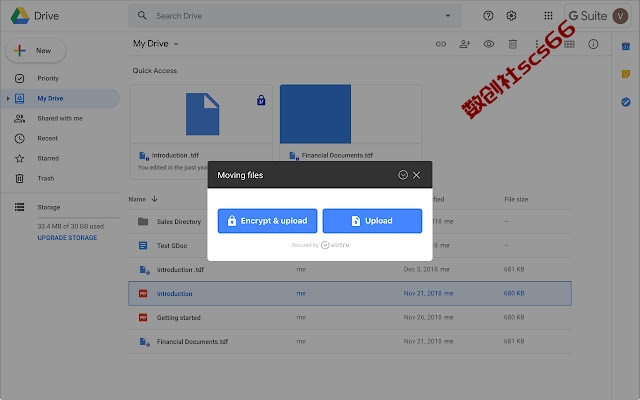
Task: Select the Introduction .tdf file row
Action: click(350, 269)
